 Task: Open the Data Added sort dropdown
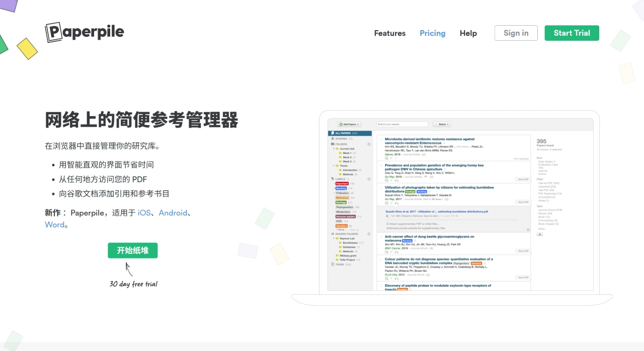tap(546, 161)
